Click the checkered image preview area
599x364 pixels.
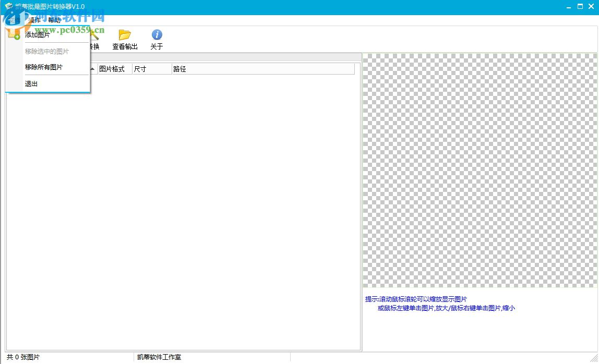click(480, 171)
